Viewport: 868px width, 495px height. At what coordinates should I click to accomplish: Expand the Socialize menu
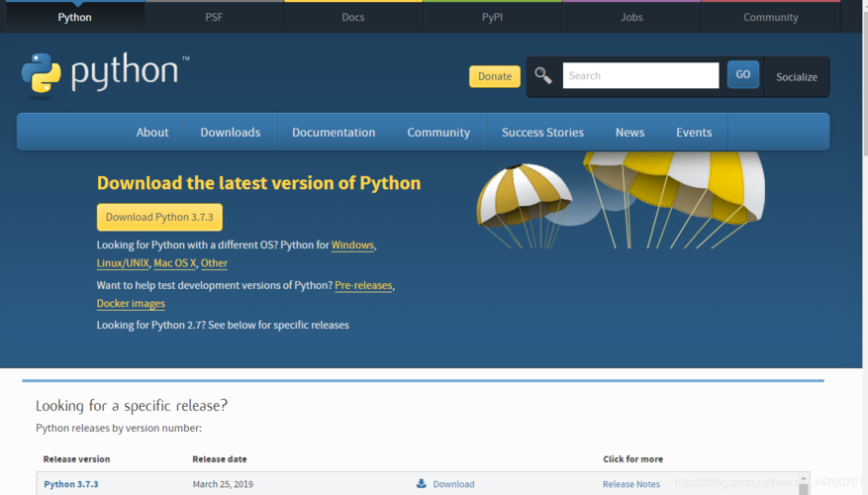pos(797,77)
